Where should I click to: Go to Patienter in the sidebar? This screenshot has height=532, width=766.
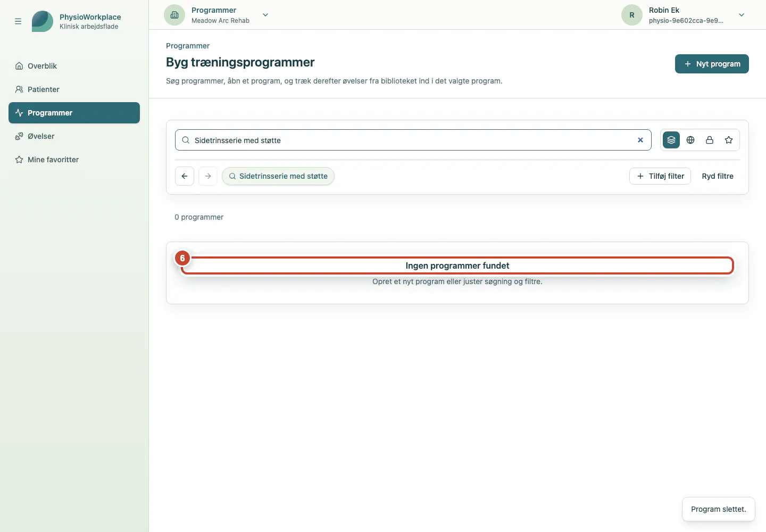coord(74,89)
